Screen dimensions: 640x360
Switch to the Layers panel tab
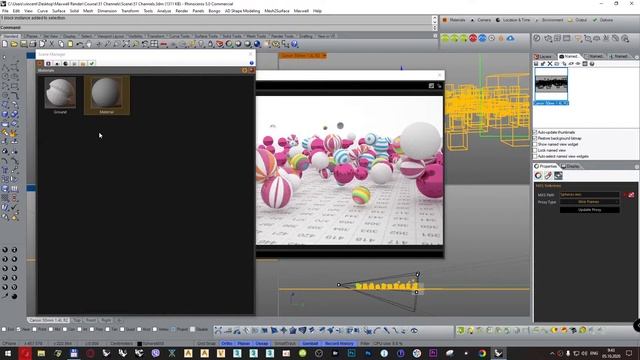pyautogui.click(x=543, y=56)
